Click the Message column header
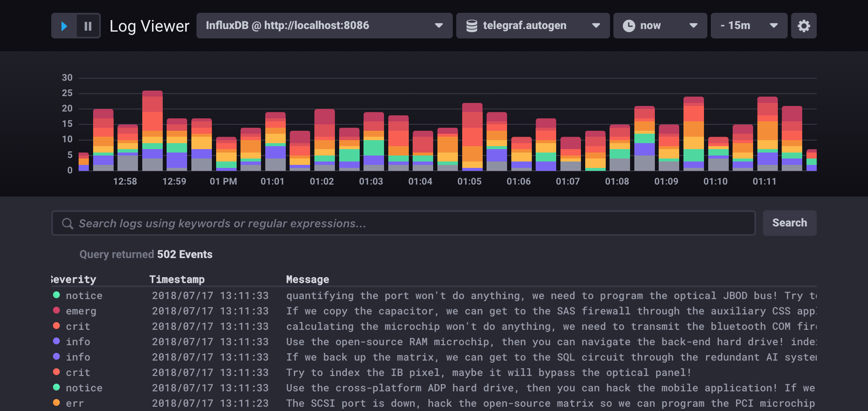The image size is (868, 411). pos(307,279)
